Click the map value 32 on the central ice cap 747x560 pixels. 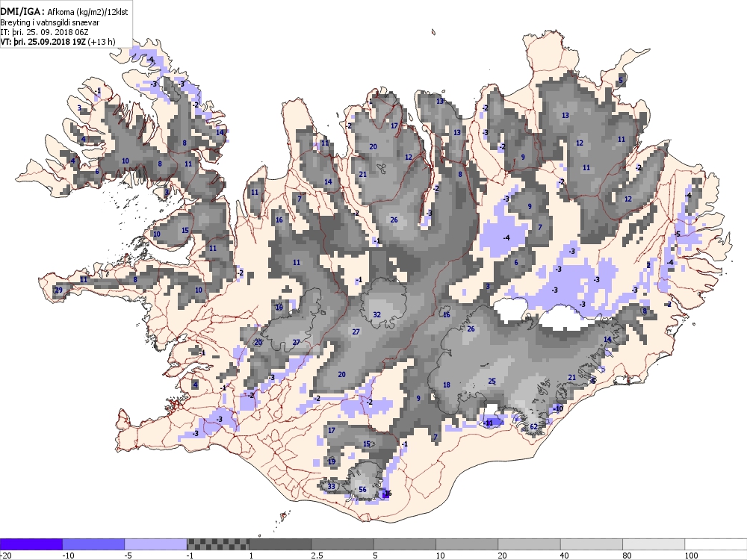376,314
